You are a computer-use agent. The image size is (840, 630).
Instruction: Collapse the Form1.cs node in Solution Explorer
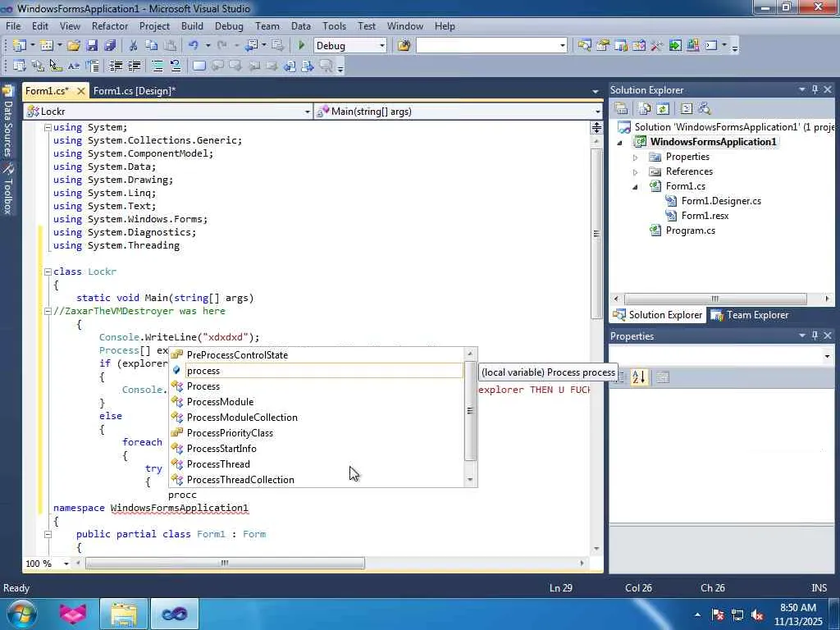[x=636, y=186]
